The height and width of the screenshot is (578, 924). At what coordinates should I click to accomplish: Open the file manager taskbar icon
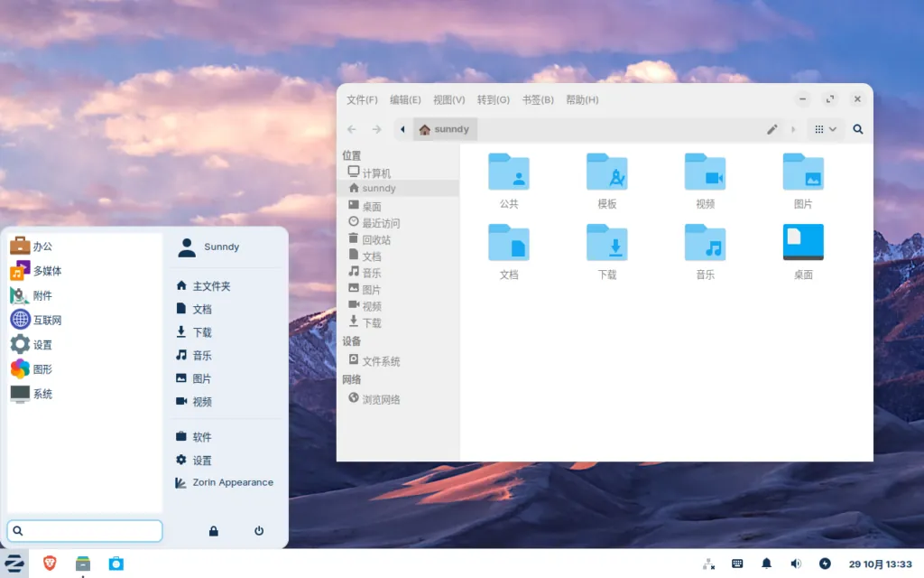pyautogui.click(x=83, y=564)
